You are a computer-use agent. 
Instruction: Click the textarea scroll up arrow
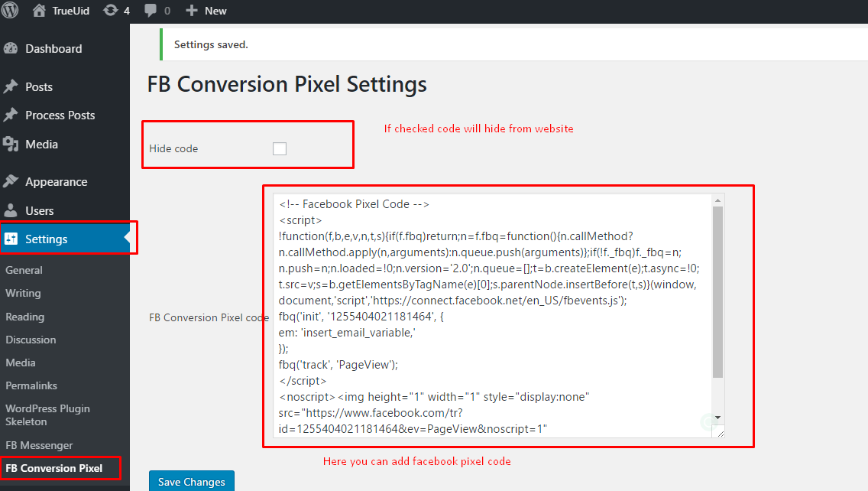click(x=717, y=200)
